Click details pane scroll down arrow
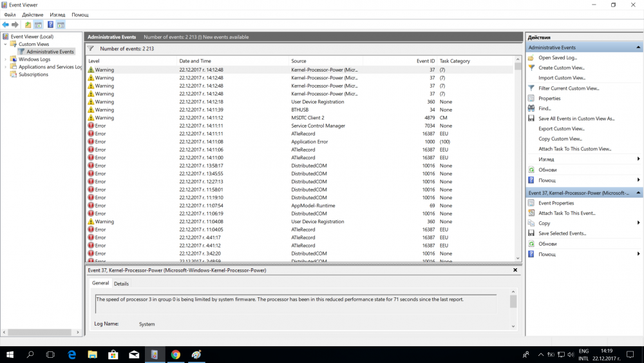This screenshot has width=644, height=363. coord(513,326)
